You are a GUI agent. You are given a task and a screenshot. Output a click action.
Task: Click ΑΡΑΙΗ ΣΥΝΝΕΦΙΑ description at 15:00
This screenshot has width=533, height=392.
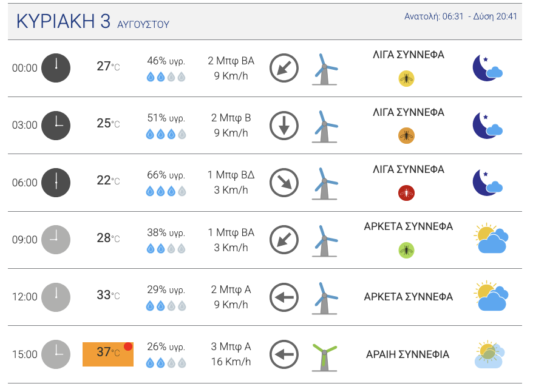408,354
